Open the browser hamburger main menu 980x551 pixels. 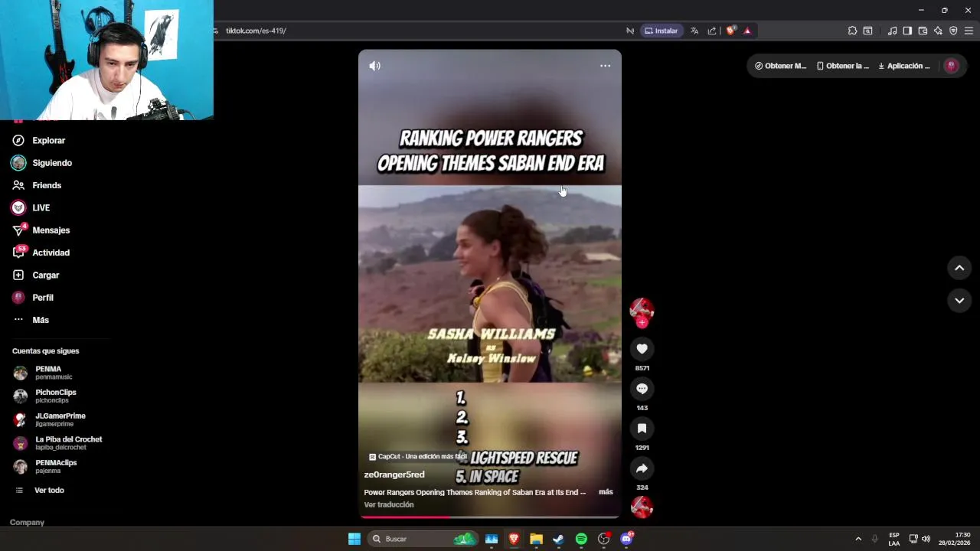[x=969, y=31]
